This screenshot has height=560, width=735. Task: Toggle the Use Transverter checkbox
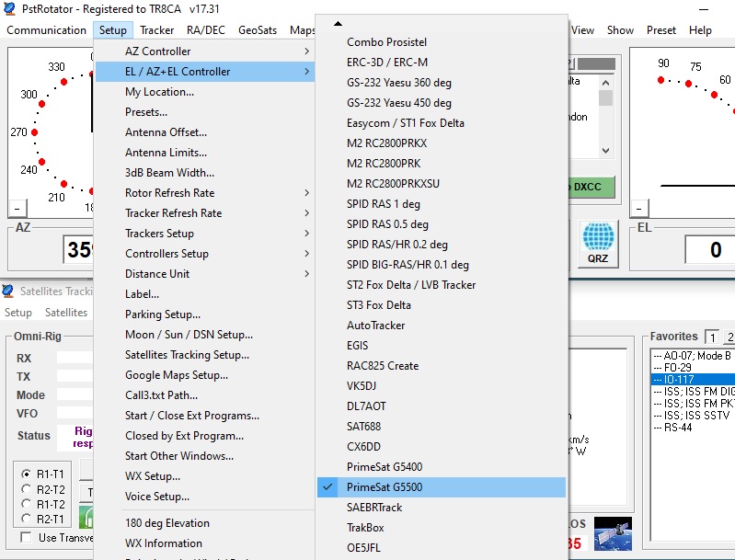tap(27, 538)
